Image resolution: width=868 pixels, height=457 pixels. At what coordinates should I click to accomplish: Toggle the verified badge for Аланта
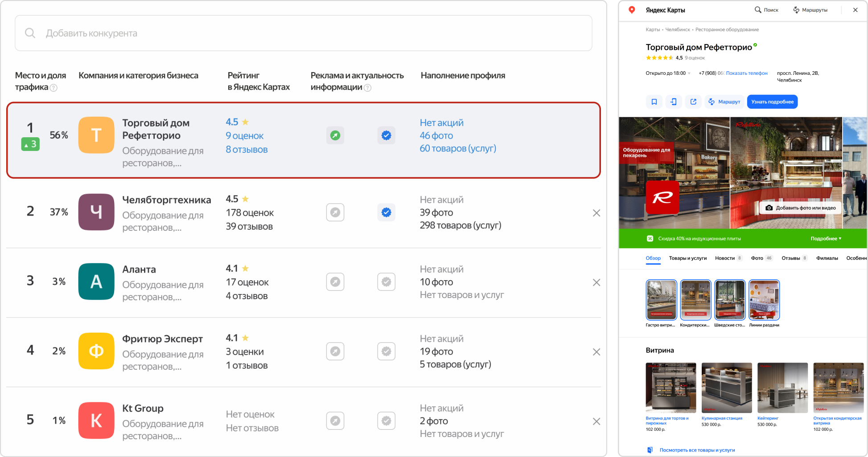tap(386, 282)
